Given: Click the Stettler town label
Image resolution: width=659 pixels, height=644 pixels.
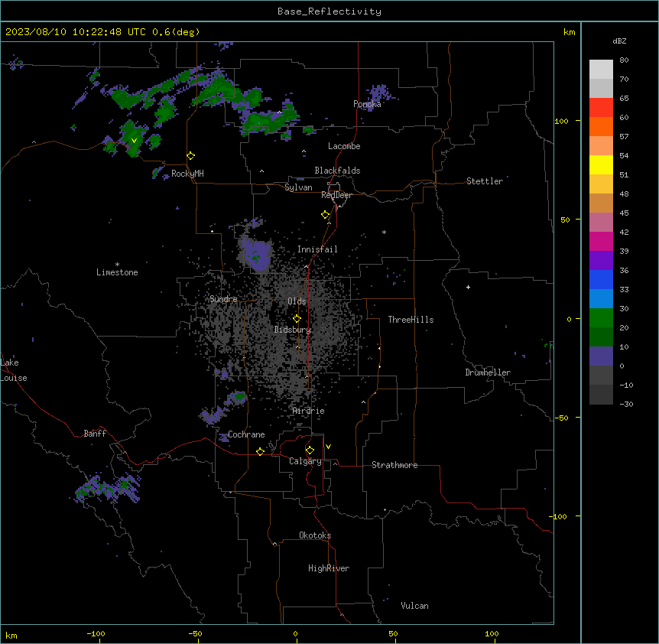Looking at the screenshot, I should click(485, 181).
